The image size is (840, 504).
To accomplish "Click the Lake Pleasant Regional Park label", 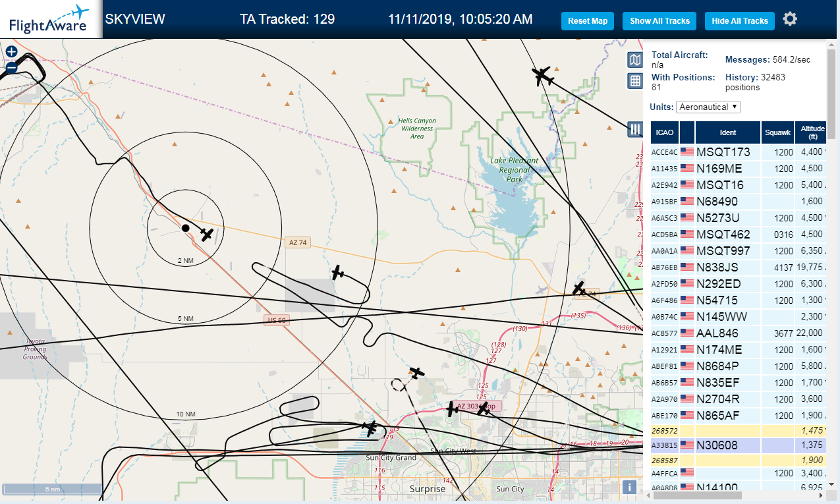I will [515, 170].
